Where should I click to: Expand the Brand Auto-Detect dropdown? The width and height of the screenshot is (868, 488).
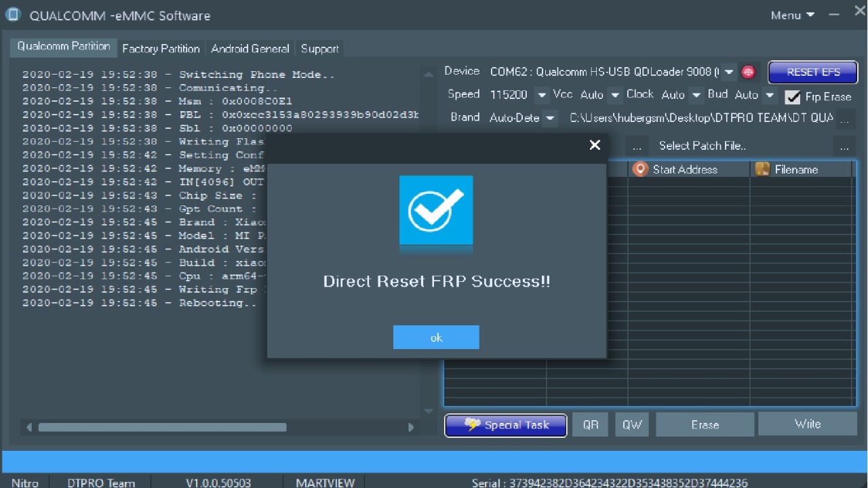coord(550,118)
